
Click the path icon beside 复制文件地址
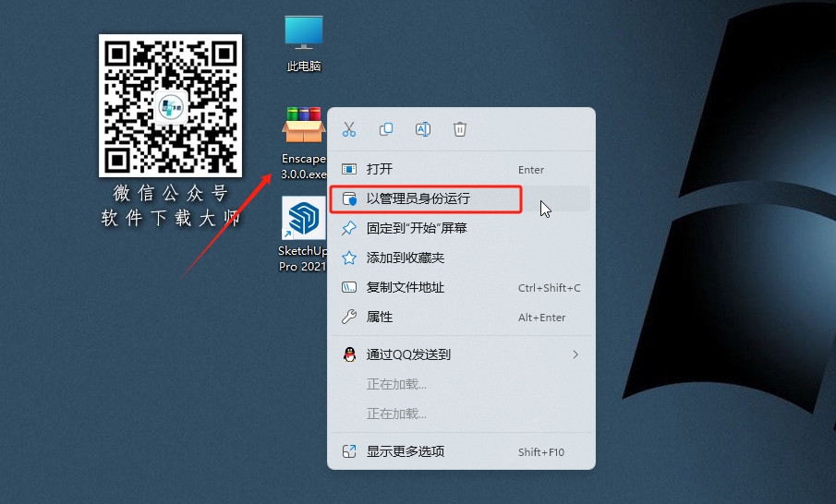pyautogui.click(x=349, y=288)
